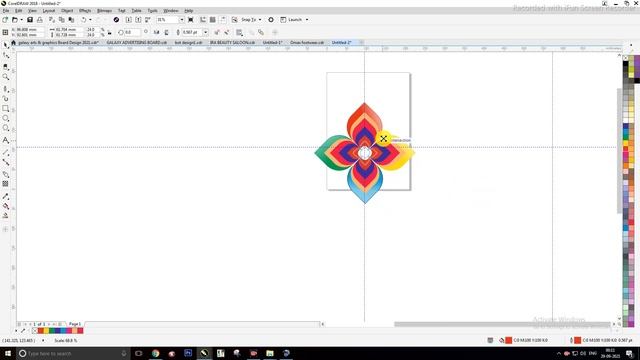Screen dimensions: 640x360
Task: Open Photoshop from the Windows taskbar
Action: click(x=188, y=353)
